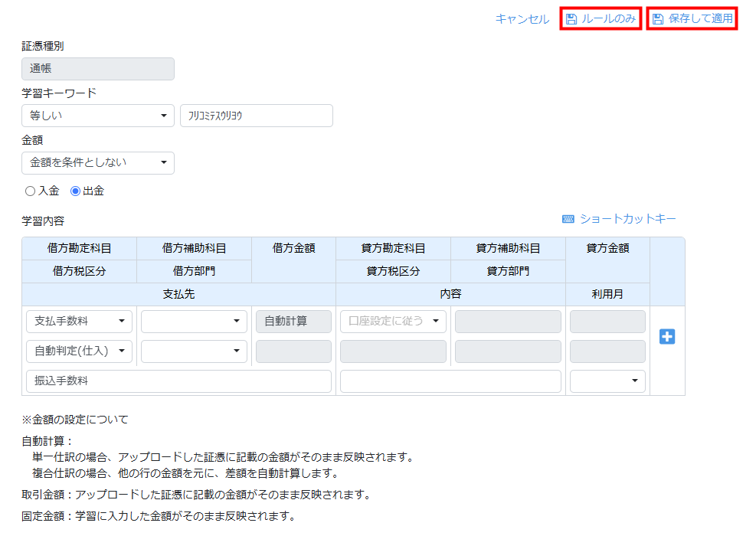Screen dimensions: 756x536
Task: Click the floppy disk icon on ルールのみ
Action: point(571,19)
